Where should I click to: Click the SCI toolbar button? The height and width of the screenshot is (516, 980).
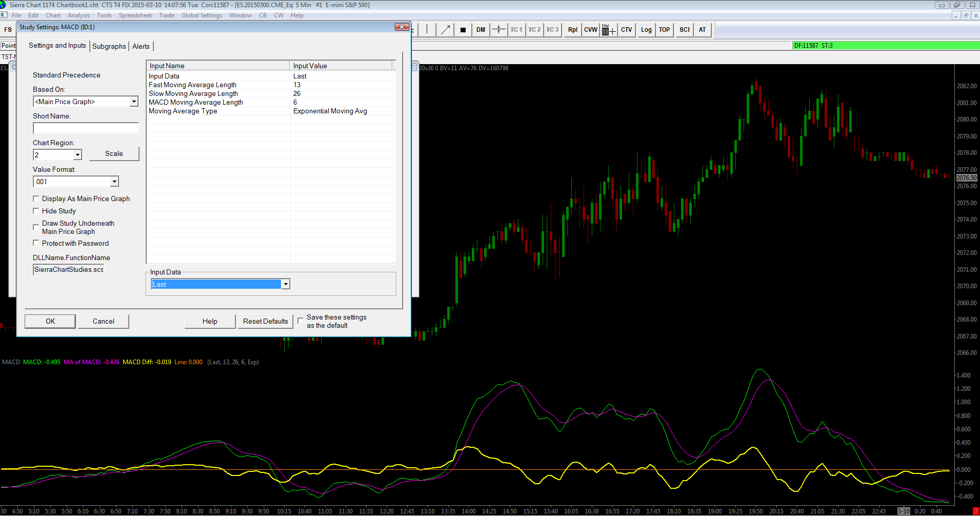tap(685, 30)
